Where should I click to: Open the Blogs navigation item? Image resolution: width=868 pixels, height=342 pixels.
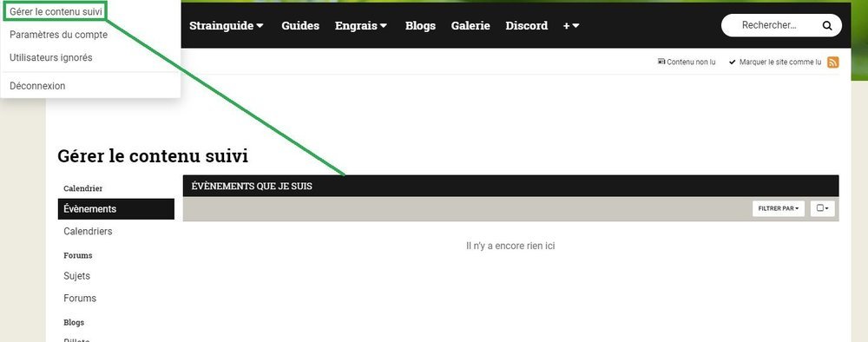coord(420,25)
